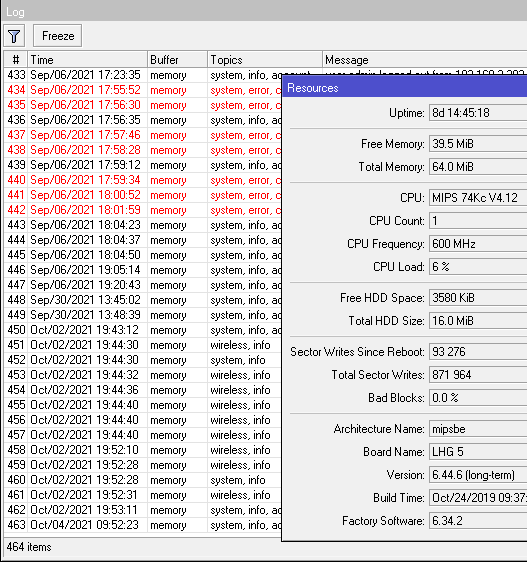The image size is (527, 562).
Task: Click the CPU Load value field
Action: pos(478,267)
